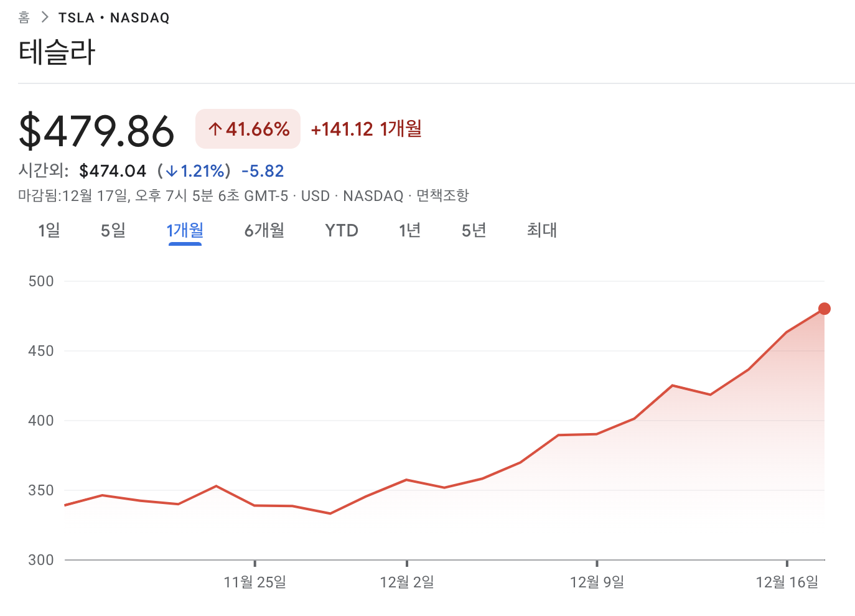Click the 12월 2일 date label
This screenshot has height=616, width=855.
point(407,582)
